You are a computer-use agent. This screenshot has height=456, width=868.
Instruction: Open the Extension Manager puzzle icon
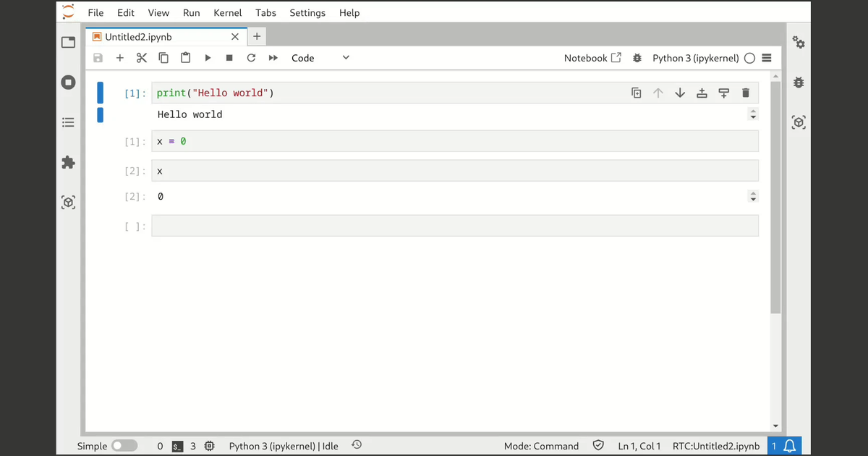[x=68, y=162]
